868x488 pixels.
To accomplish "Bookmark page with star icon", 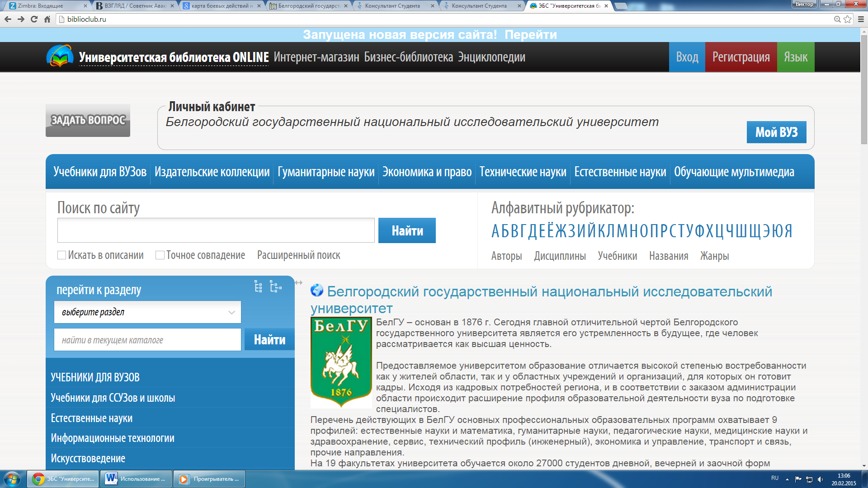I will (848, 19).
